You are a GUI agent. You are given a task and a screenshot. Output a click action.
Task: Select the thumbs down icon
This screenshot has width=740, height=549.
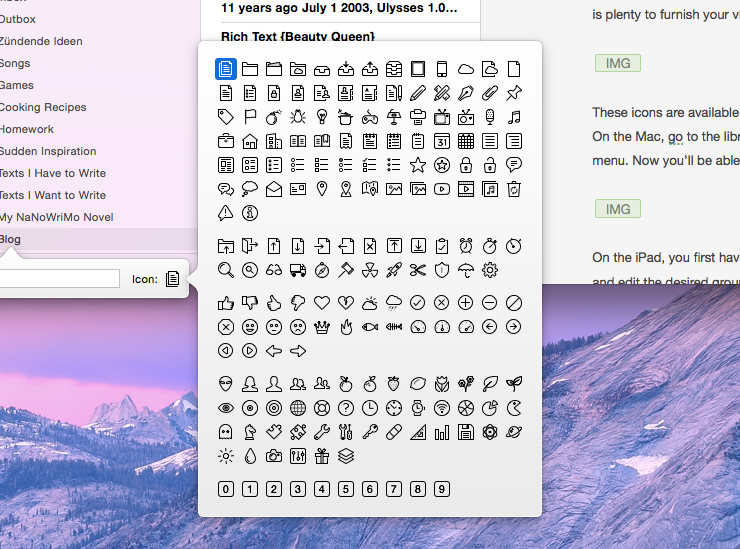click(x=250, y=303)
